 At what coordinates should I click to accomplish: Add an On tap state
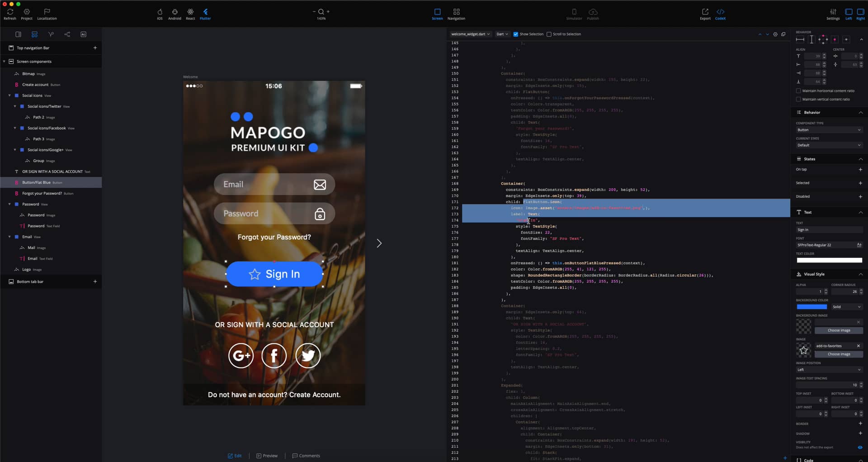coord(860,170)
